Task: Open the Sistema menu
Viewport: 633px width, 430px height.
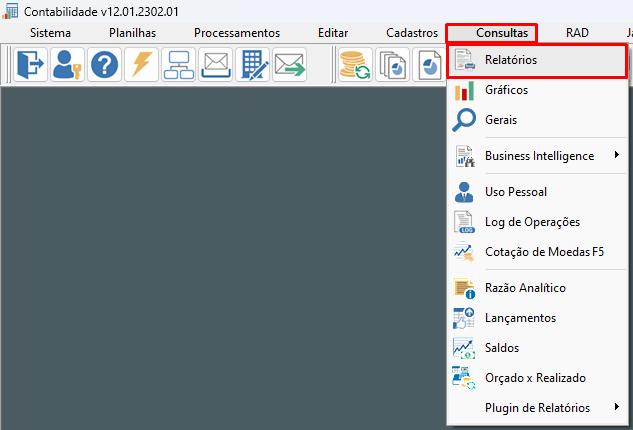Action: 50,33
